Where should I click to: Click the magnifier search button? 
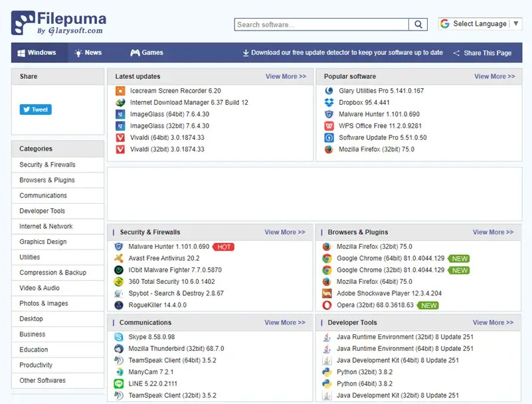pos(418,25)
